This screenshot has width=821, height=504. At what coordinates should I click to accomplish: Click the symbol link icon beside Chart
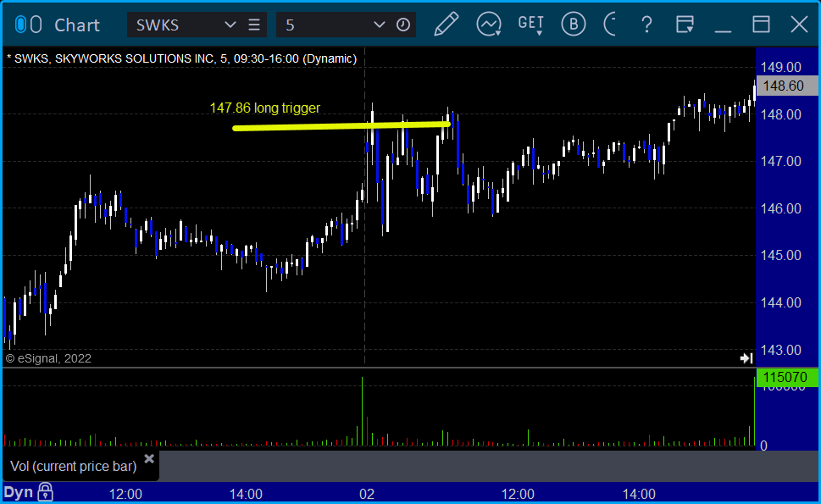tap(28, 25)
